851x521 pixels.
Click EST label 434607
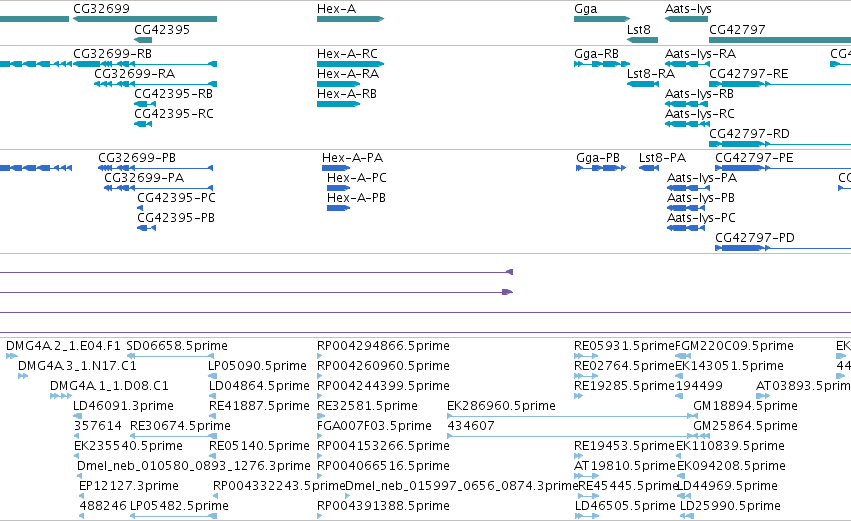(471, 426)
